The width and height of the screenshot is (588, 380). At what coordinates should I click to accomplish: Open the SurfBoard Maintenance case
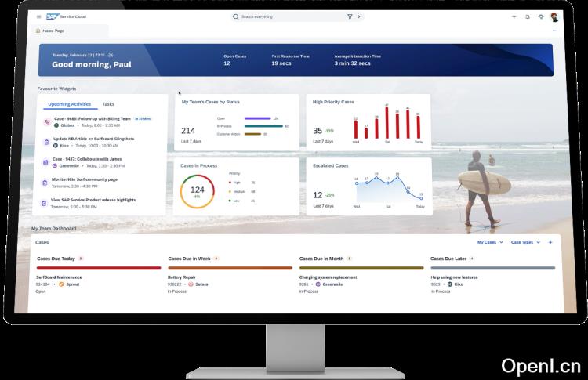click(x=59, y=277)
